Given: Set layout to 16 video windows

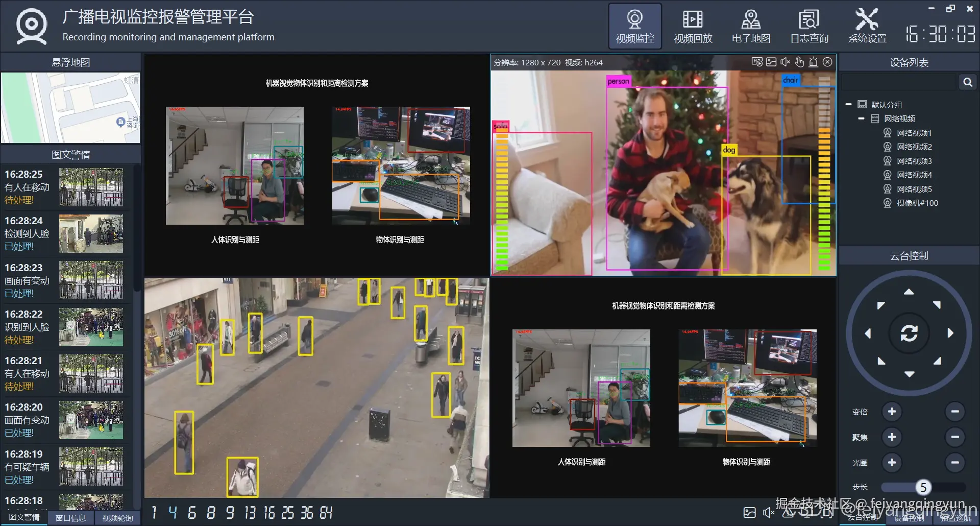Looking at the screenshot, I should tap(269, 513).
